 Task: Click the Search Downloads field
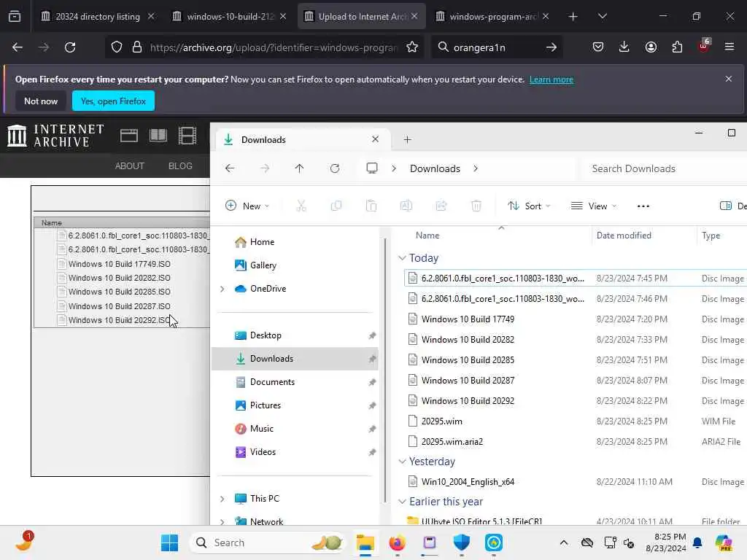tap(665, 168)
